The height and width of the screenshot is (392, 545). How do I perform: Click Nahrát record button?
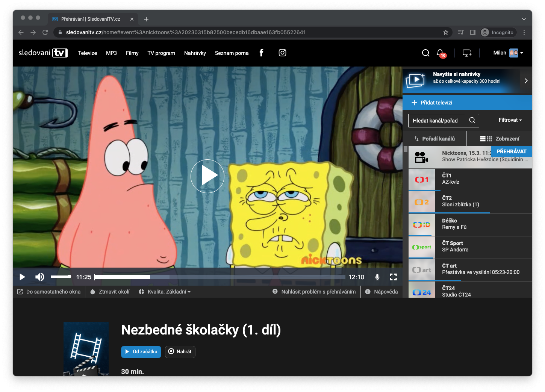tap(180, 352)
